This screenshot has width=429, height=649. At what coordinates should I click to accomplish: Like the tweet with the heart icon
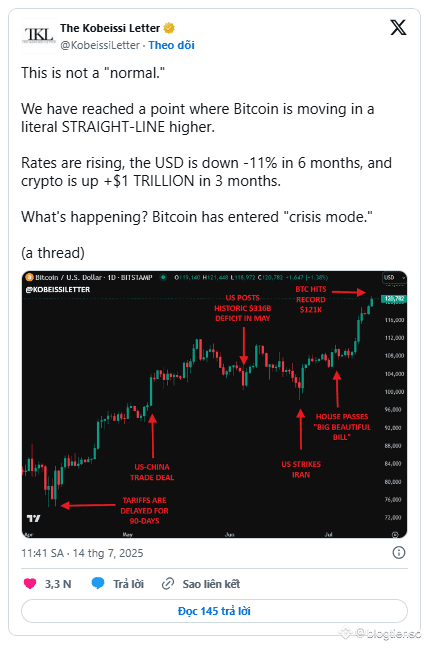(30, 584)
